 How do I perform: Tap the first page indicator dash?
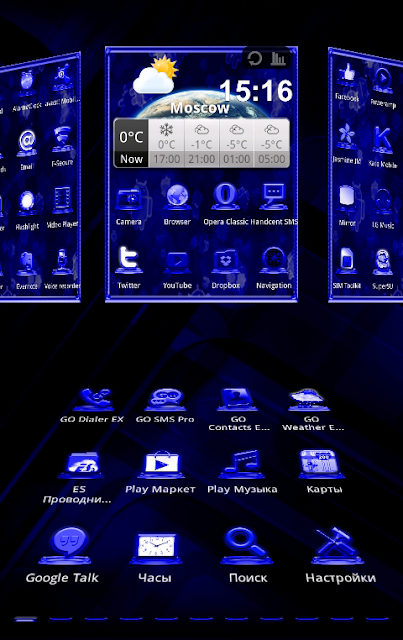[25, 620]
